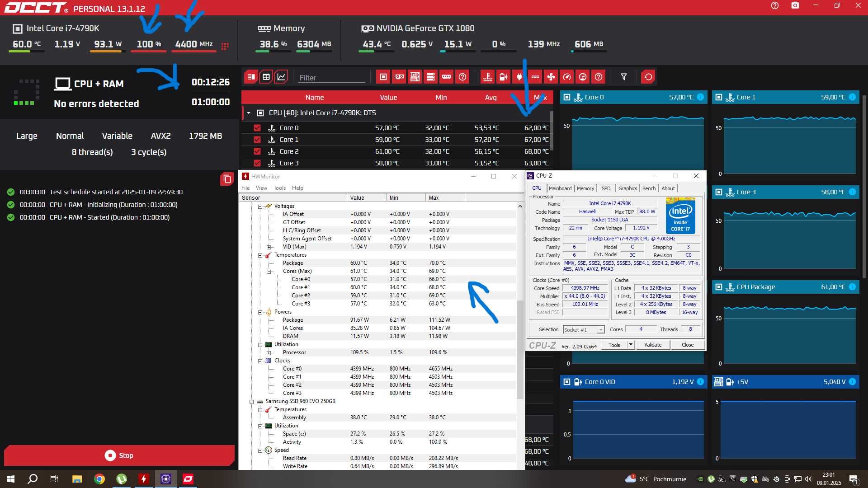
Task: Show fan sensors filter icon
Action: point(551,77)
